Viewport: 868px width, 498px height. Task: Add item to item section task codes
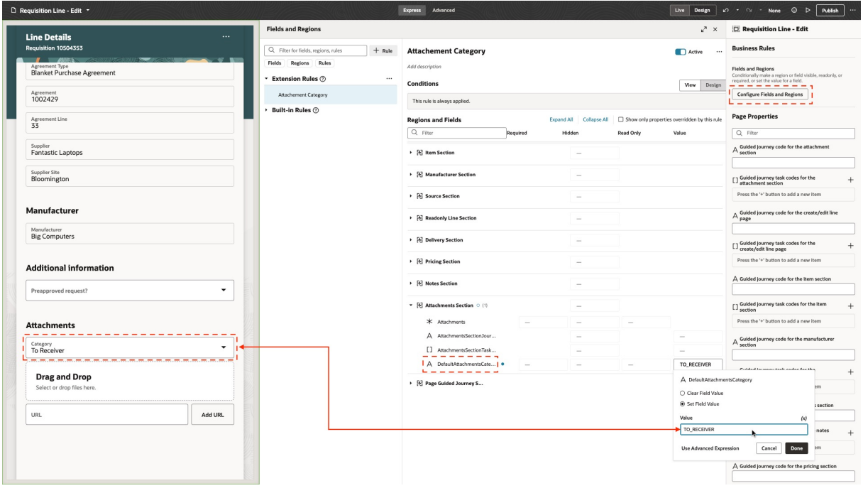(x=850, y=307)
